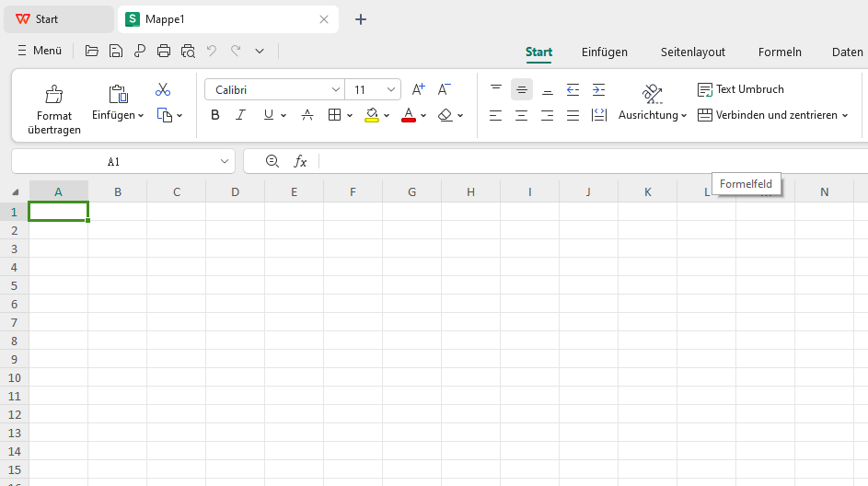
Task: Expand the Einfügen paste options arrow
Action: (x=141, y=116)
